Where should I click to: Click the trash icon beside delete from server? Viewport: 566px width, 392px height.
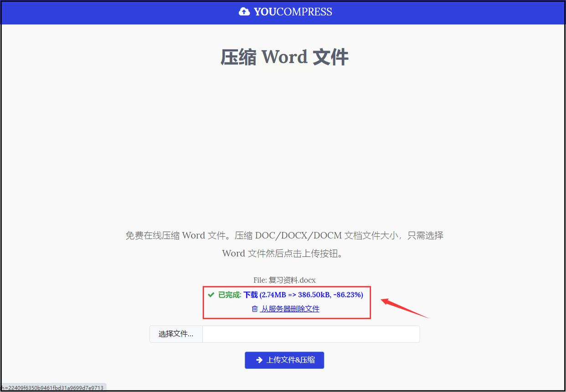click(255, 309)
